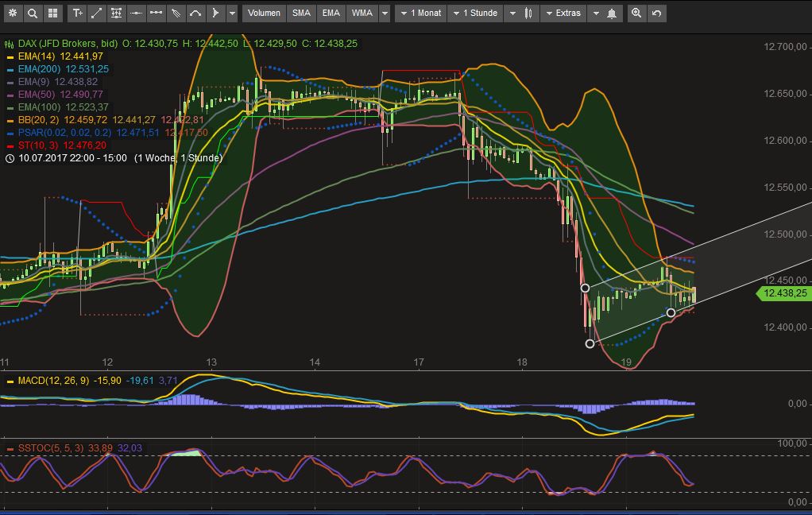Toggle the SMA indicator button
The width and height of the screenshot is (812, 515).
pyautogui.click(x=301, y=14)
